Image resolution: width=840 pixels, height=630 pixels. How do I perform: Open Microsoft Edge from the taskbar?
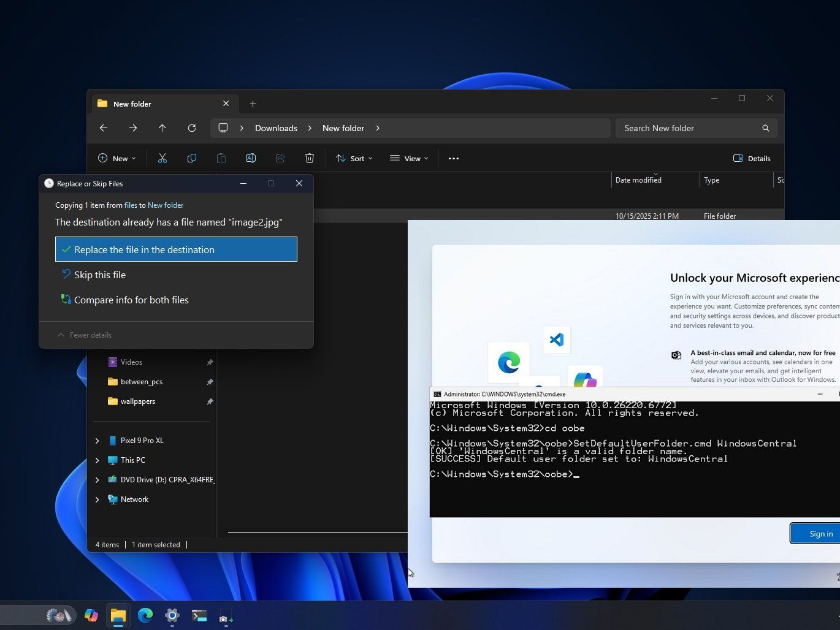click(x=145, y=615)
